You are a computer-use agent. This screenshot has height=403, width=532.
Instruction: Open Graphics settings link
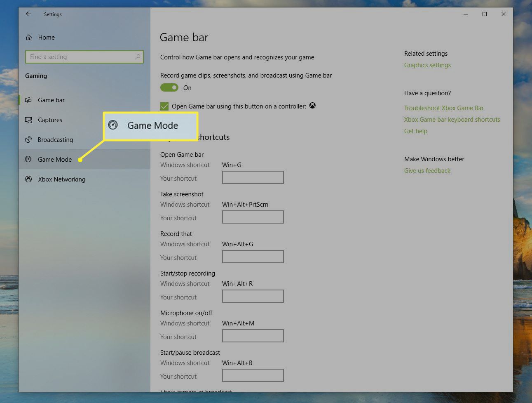pos(427,65)
